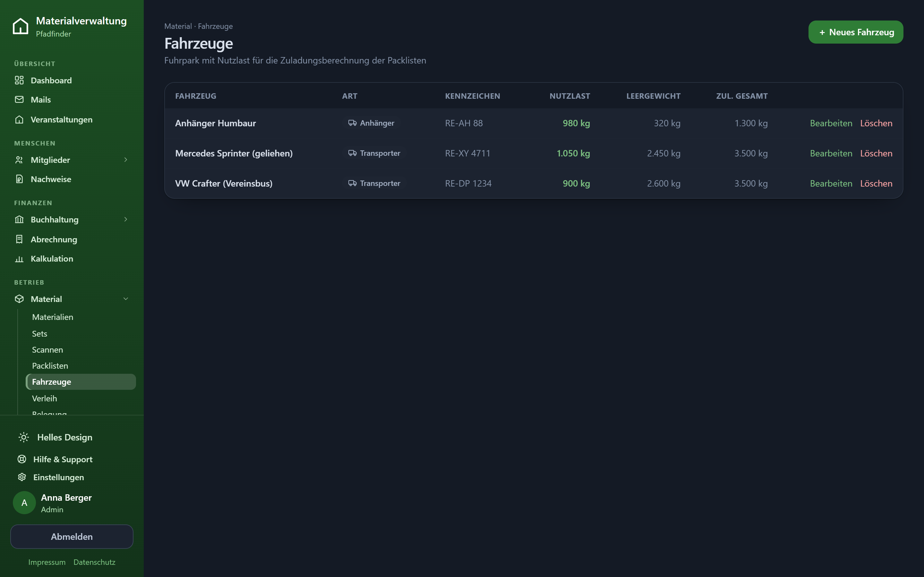Click the Kalkulation bar chart icon

point(19,259)
